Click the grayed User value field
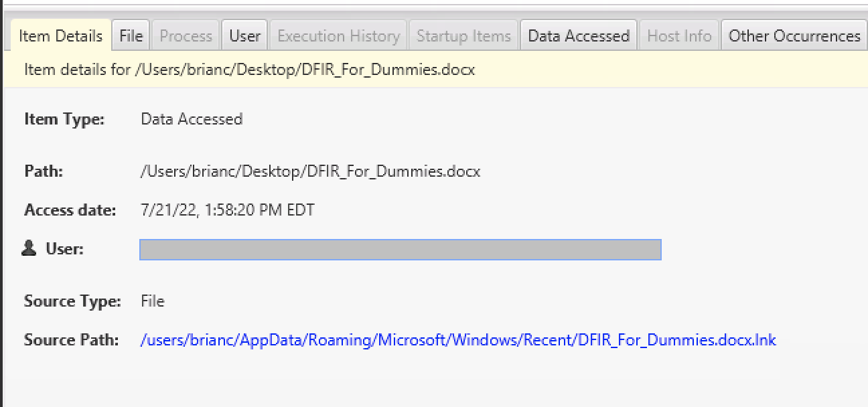This screenshot has height=407, width=868. (x=400, y=249)
